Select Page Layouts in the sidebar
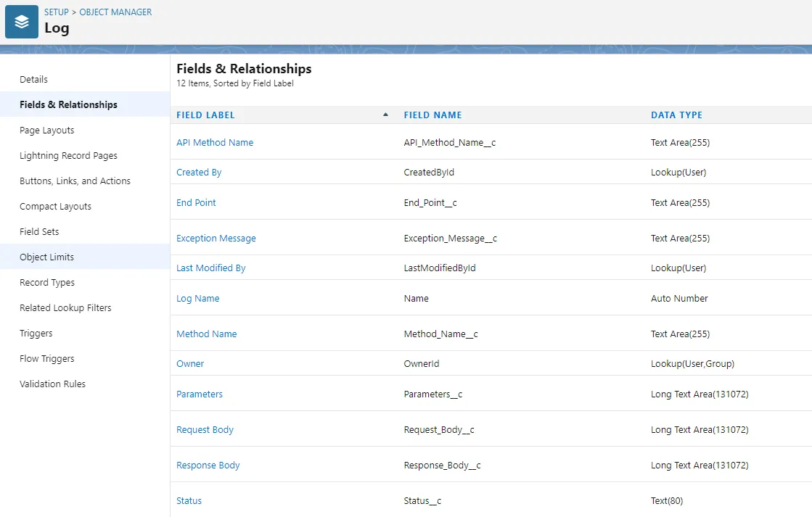This screenshot has width=812, height=517. coord(46,131)
